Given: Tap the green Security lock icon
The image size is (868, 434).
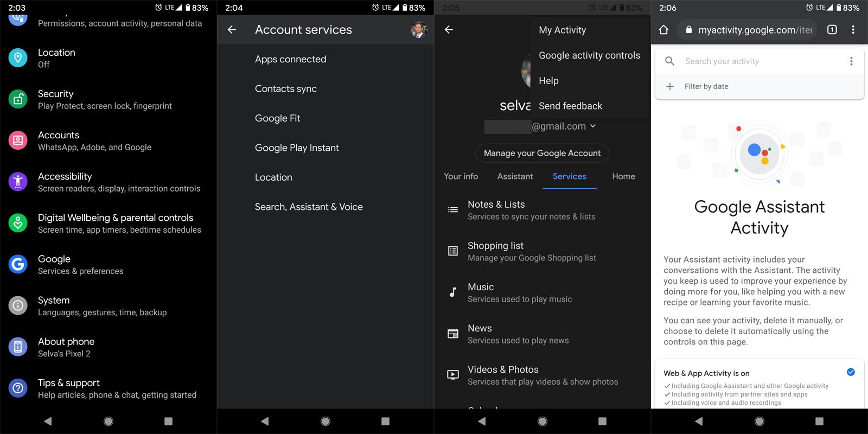Looking at the screenshot, I should click(18, 99).
